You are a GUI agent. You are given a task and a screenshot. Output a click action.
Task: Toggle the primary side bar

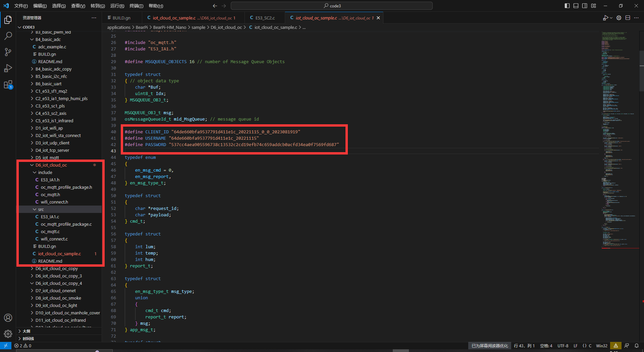pos(567,6)
